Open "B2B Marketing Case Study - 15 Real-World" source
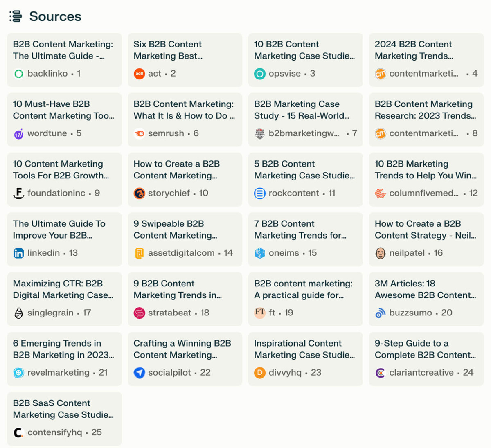This screenshot has height=448, width=491. point(305,119)
